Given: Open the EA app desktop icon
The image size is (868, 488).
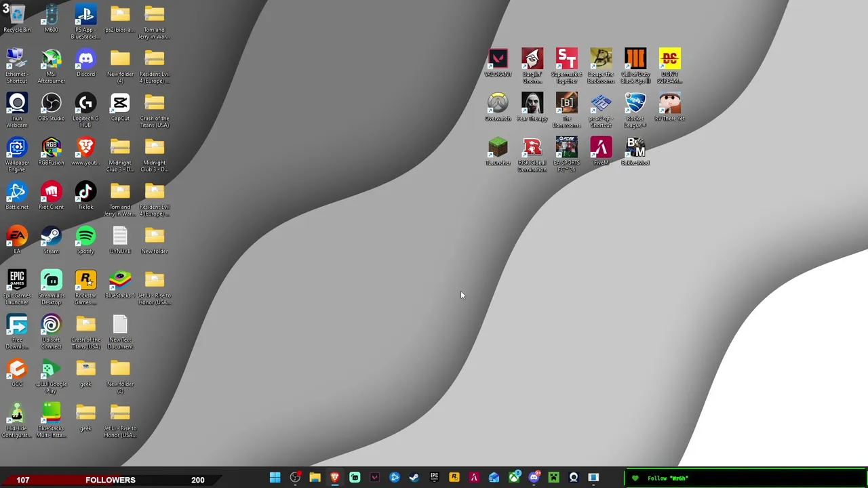Looking at the screenshot, I should (x=17, y=240).
